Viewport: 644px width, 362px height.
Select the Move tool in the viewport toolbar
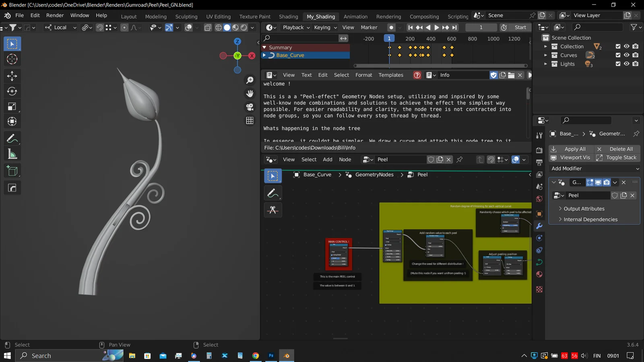point(12,75)
